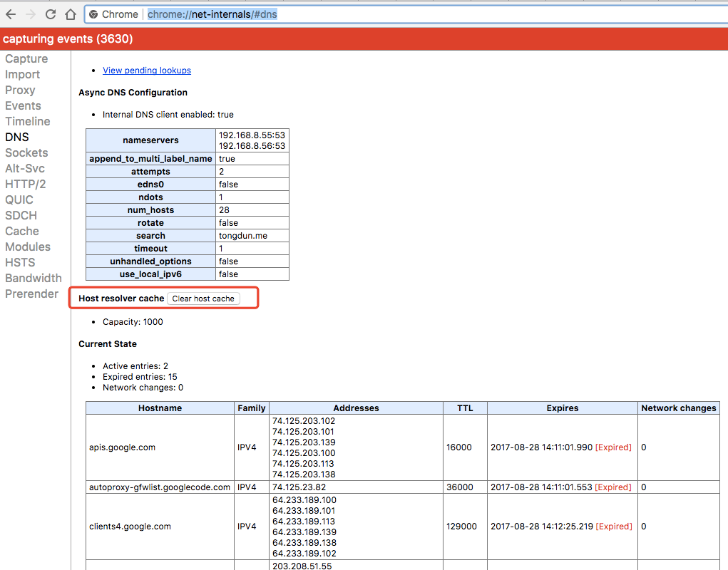The width and height of the screenshot is (728, 570).
Task: Click the Expired tag in apis.google.com row
Action: tap(613, 447)
